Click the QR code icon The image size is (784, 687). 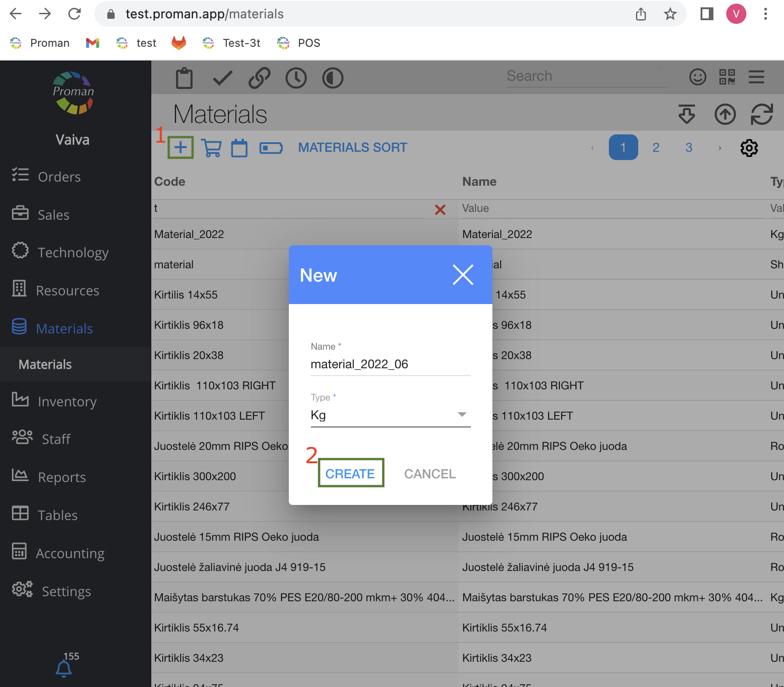coord(727,77)
